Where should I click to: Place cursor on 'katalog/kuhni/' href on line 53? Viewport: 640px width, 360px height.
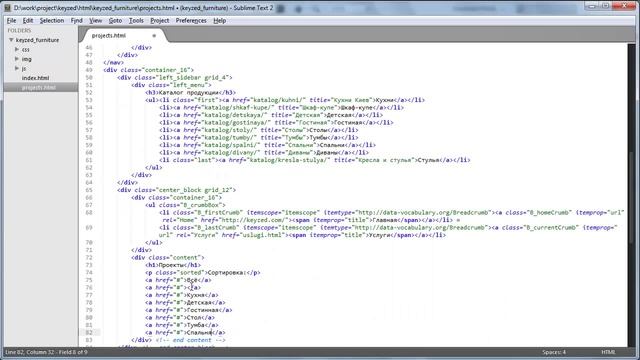[x=279, y=100]
